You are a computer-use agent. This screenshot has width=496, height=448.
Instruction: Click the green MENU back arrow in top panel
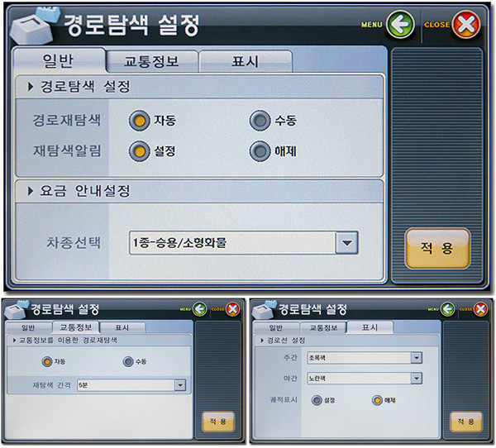tap(400, 25)
